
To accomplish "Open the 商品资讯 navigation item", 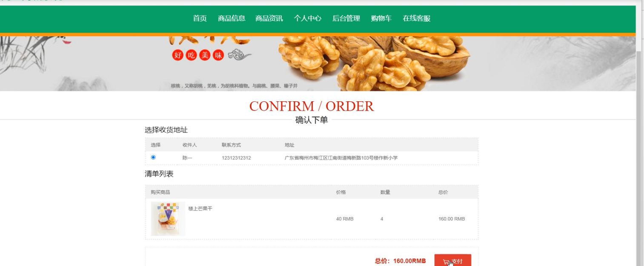I will tap(269, 18).
